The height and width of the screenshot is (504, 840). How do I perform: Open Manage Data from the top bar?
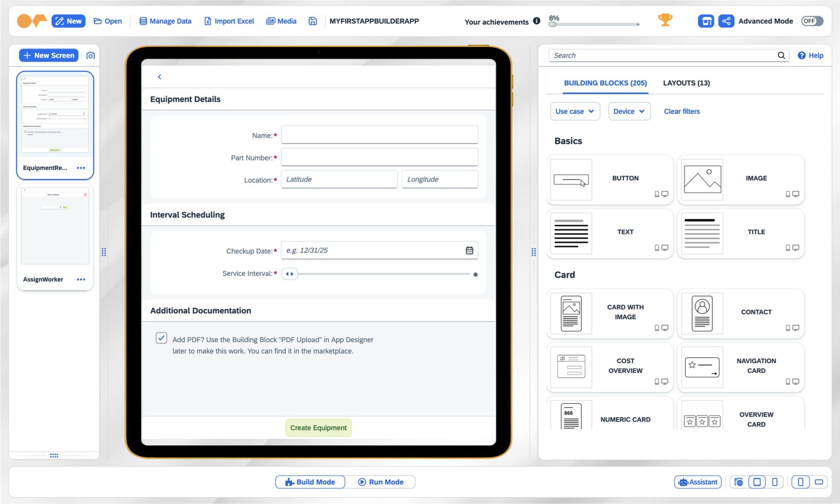pos(165,21)
